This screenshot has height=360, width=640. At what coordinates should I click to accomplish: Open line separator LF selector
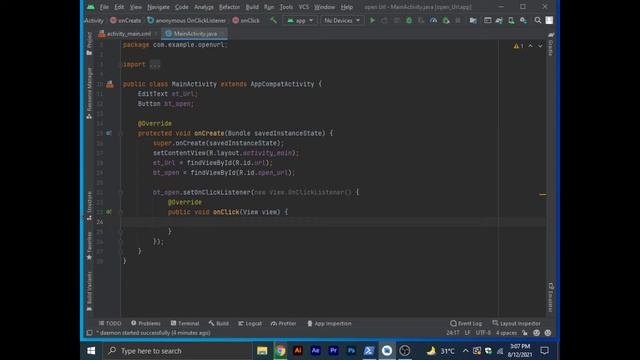point(467,333)
